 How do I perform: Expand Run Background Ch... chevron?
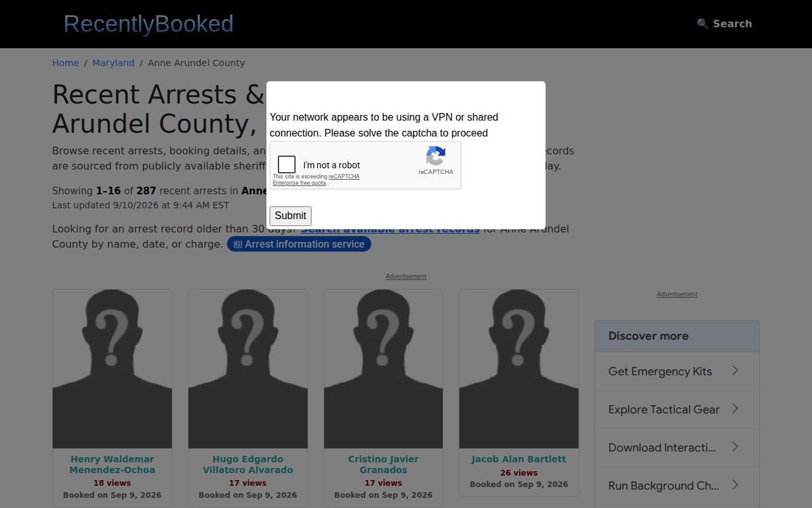(x=735, y=485)
